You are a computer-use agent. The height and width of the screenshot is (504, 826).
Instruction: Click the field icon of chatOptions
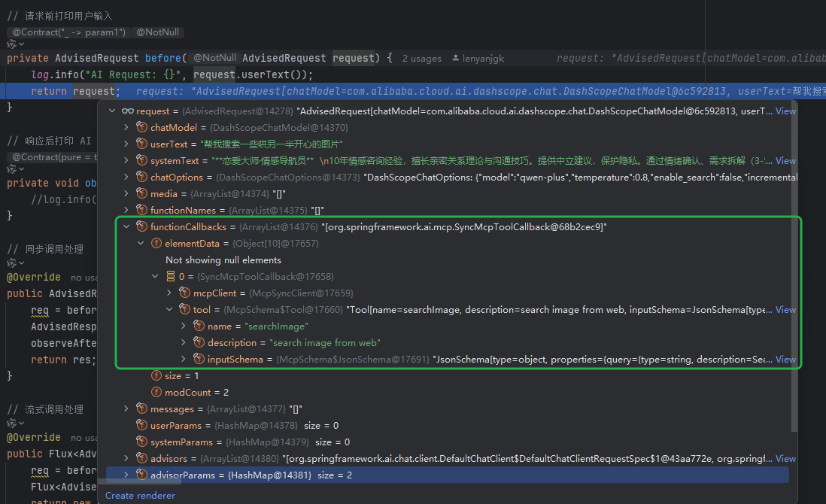click(141, 177)
